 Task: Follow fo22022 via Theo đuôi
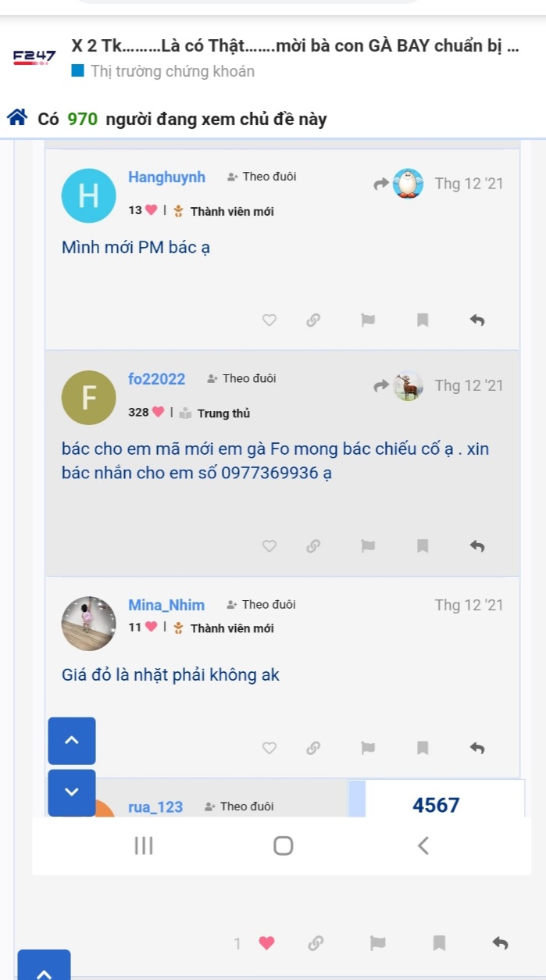click(241, 379)
